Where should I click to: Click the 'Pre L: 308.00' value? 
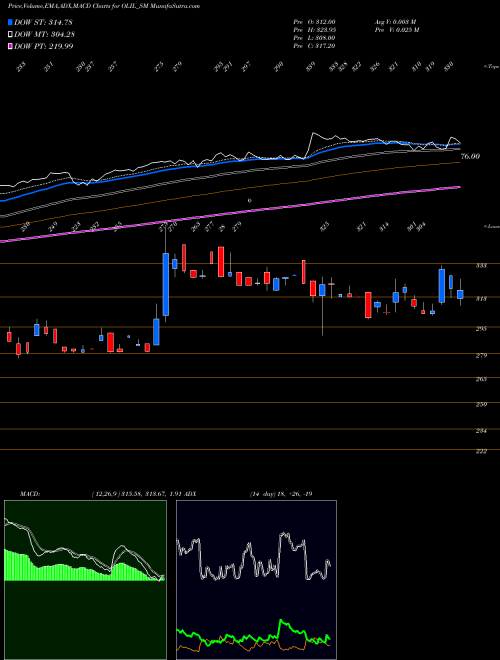pos(314,38)
